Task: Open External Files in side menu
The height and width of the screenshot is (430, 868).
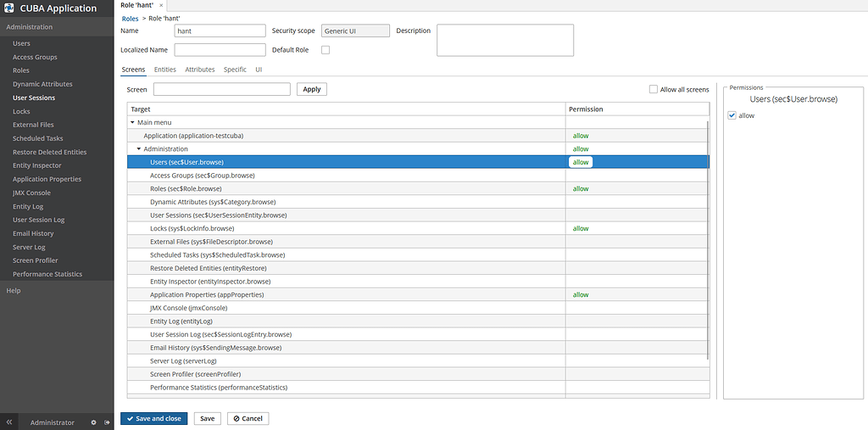Action: pos(33,125)
